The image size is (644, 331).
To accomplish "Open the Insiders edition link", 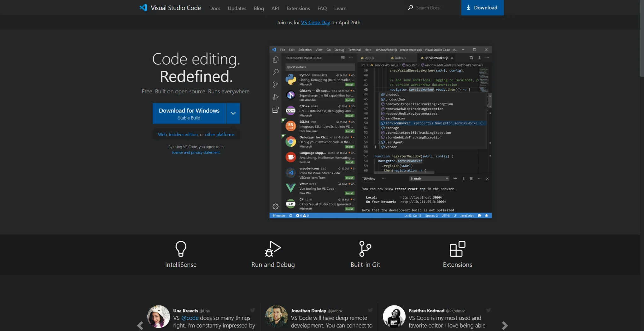I will point(183,134).
